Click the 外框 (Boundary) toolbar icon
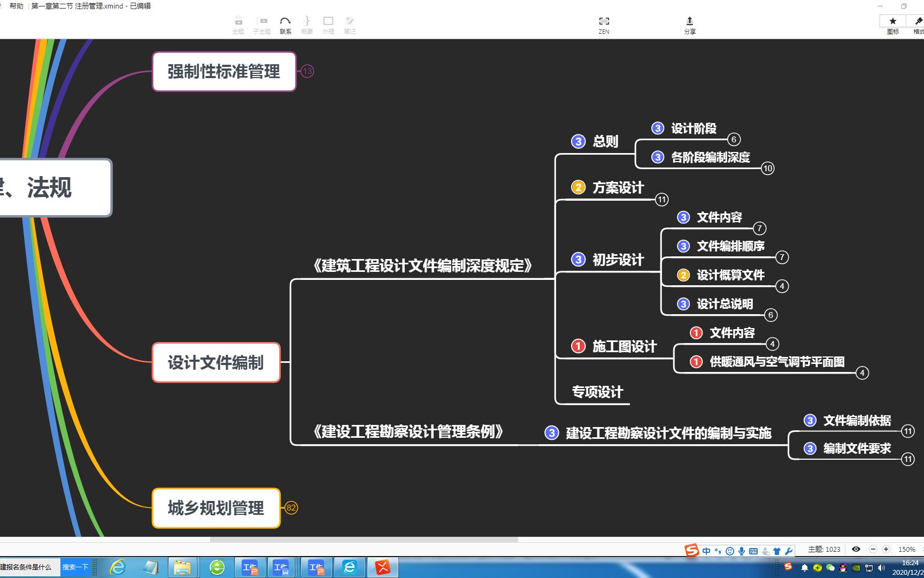The height and width of the screenshot is (578, 924). pyautogui.click(x=328, y=25)
